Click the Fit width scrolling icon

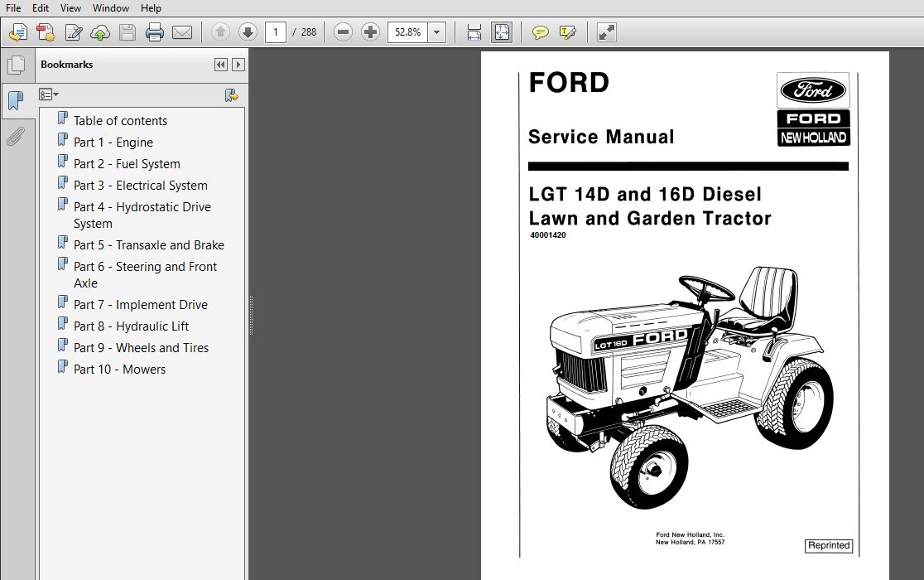pos(474,32)
